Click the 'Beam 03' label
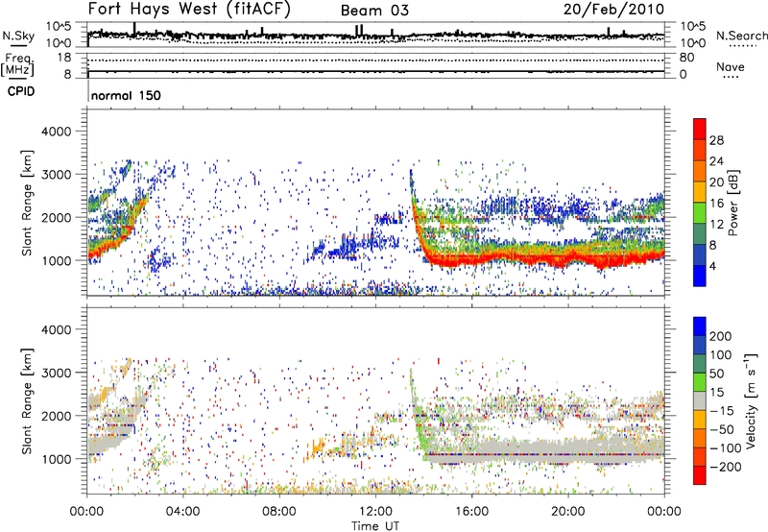 pos(374,11)
